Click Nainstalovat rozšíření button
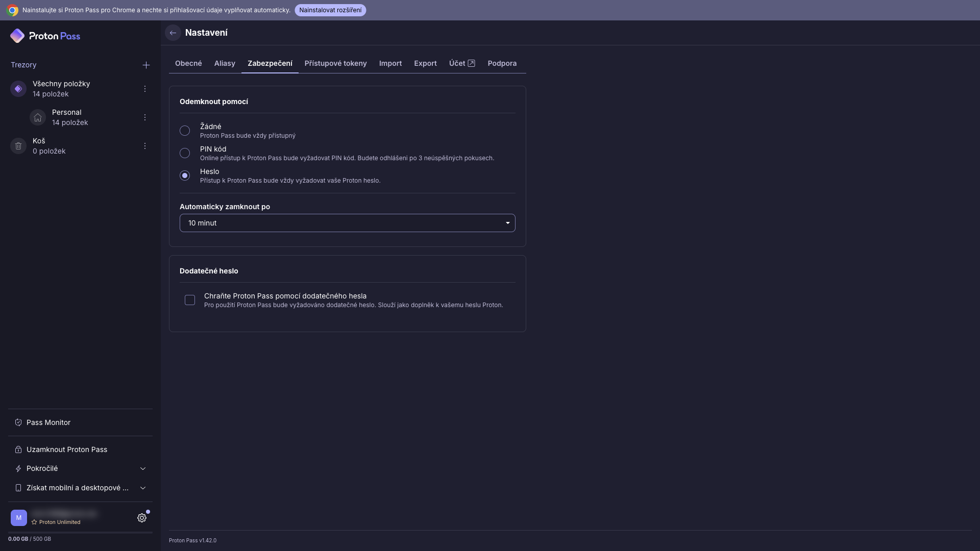The image size is (980, 551). pos(330,10)
